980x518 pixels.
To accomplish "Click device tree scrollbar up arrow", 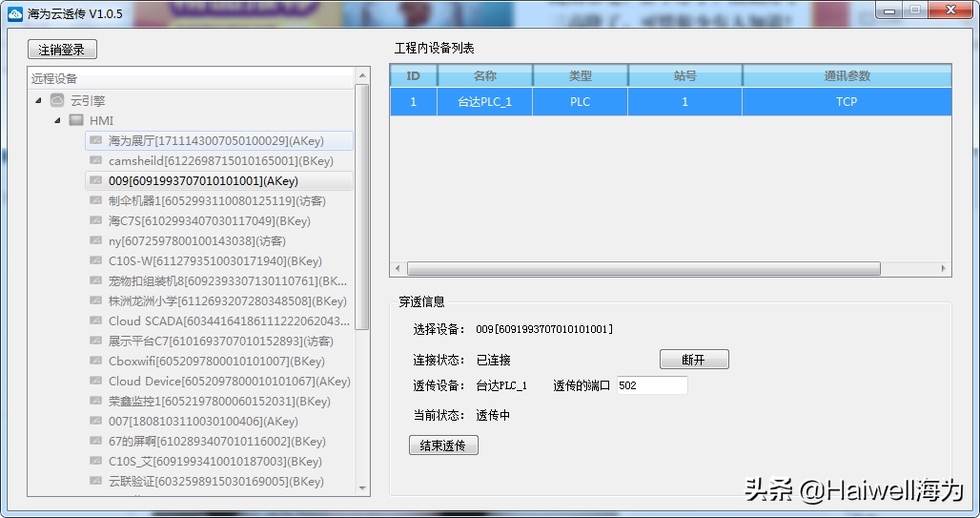I will (x=362, y=75).
